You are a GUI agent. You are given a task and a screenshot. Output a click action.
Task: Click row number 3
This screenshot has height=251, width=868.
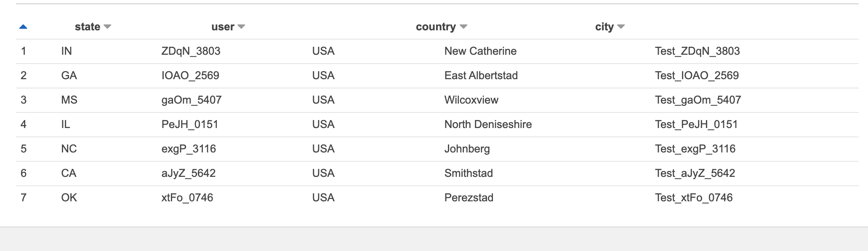pos(24,100)
